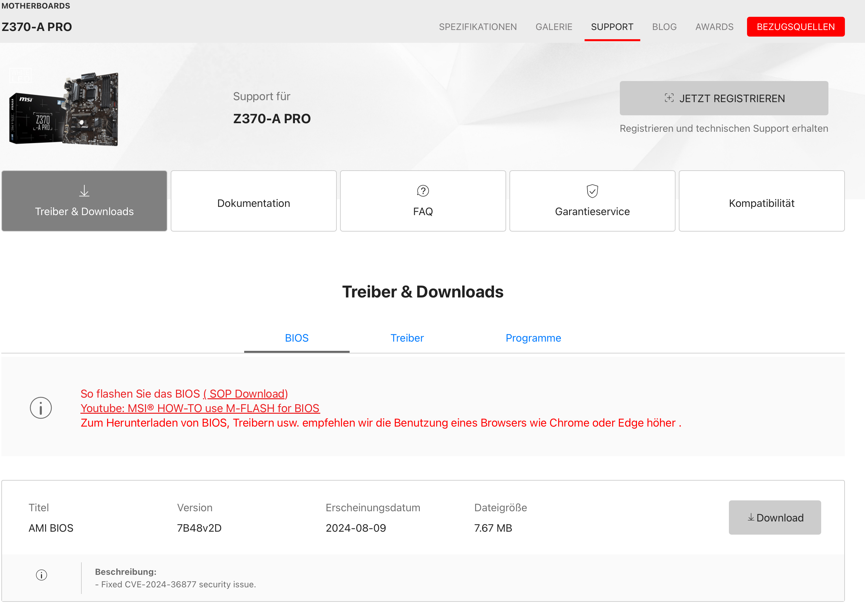The width and height of the screenshot is (865, 616).
Task: Select the BIOS tab
Action: (297, 338)
